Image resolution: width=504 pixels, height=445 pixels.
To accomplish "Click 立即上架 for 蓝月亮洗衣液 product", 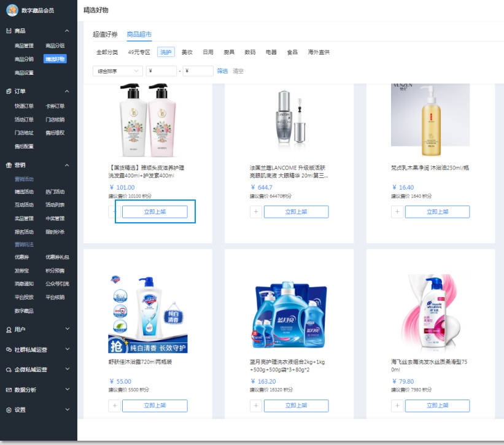I will (x=296, y=406).
